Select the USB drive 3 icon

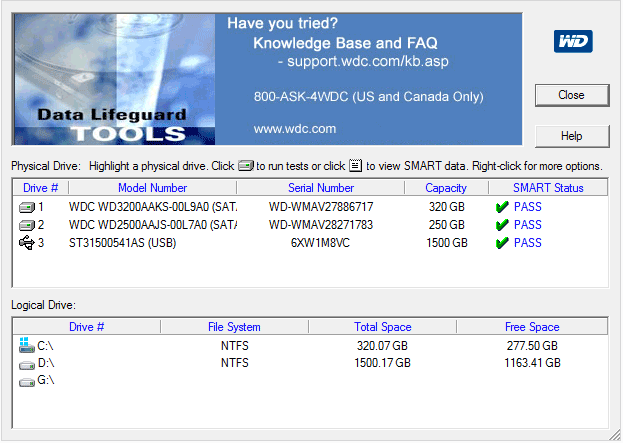[x=26, y=243]
